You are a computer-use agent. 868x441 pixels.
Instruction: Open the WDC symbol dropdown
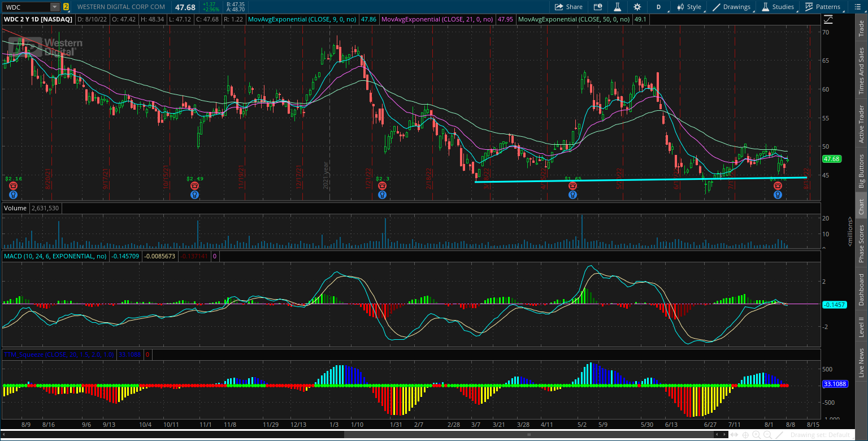(x=54, y=7)
